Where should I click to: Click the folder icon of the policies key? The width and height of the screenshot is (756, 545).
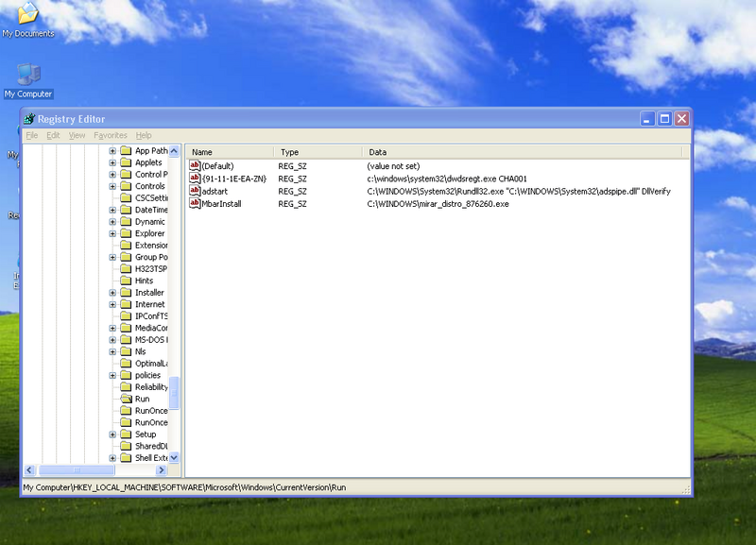[x=126, y=375]
